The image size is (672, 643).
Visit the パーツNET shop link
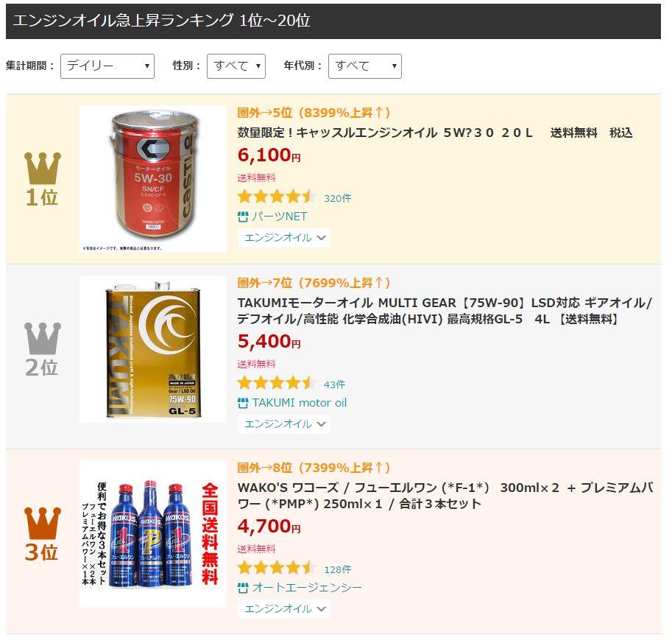point(280,217)
